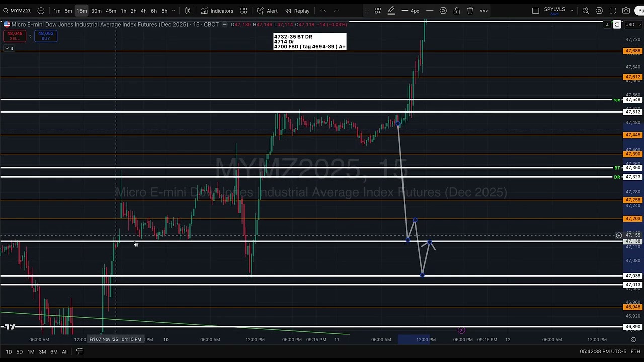Choose the 2h timeframe
Viewport: 644px width, 362px height.
[133, 11]
